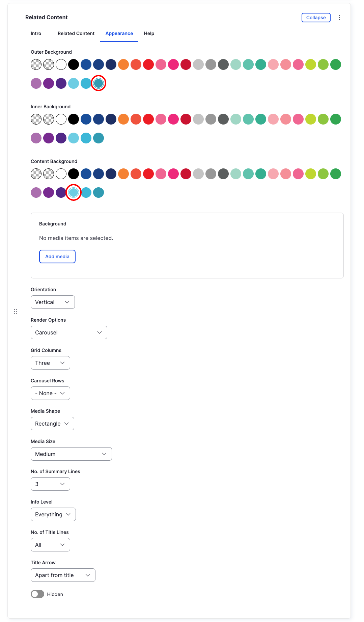The image size is (364, 622).
Task: Select the black swatch for Outer Background
Action: [x=74, y=64]
